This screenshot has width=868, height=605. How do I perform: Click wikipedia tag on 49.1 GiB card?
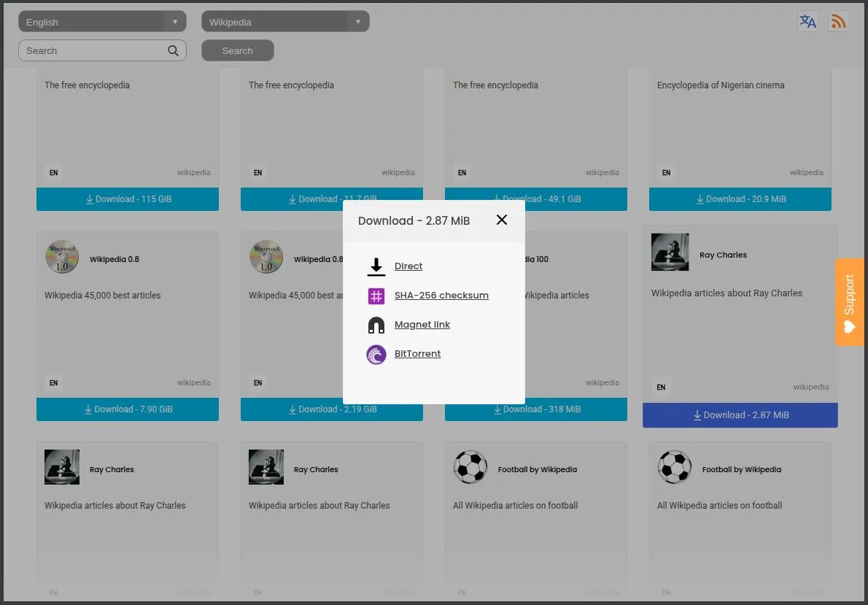click(602, 172)
